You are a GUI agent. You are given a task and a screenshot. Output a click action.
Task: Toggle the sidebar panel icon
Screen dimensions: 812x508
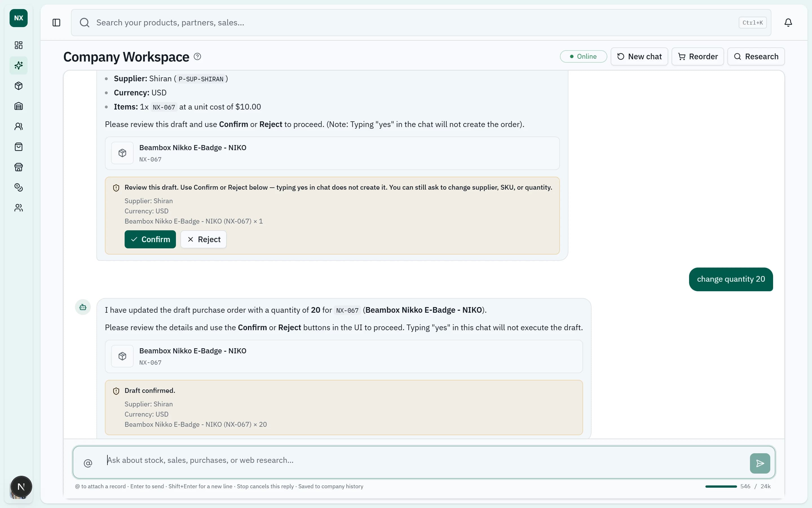pos(56,23)
